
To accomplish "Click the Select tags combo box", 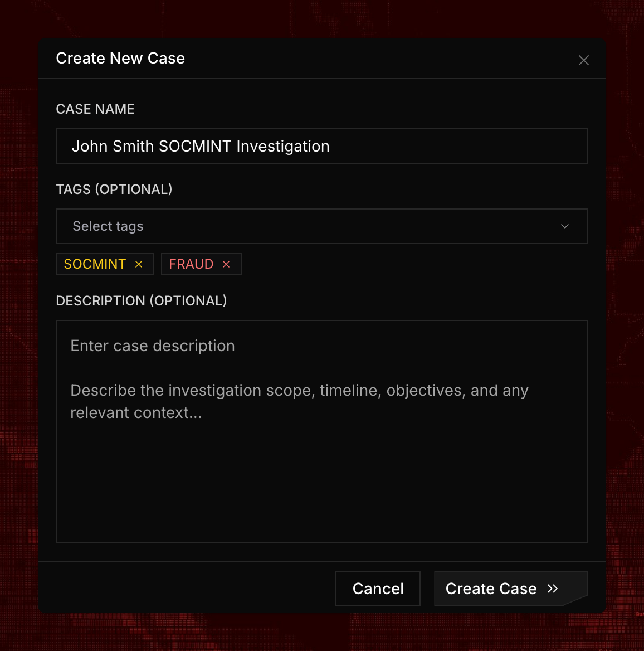I will [x=322, y=226].
